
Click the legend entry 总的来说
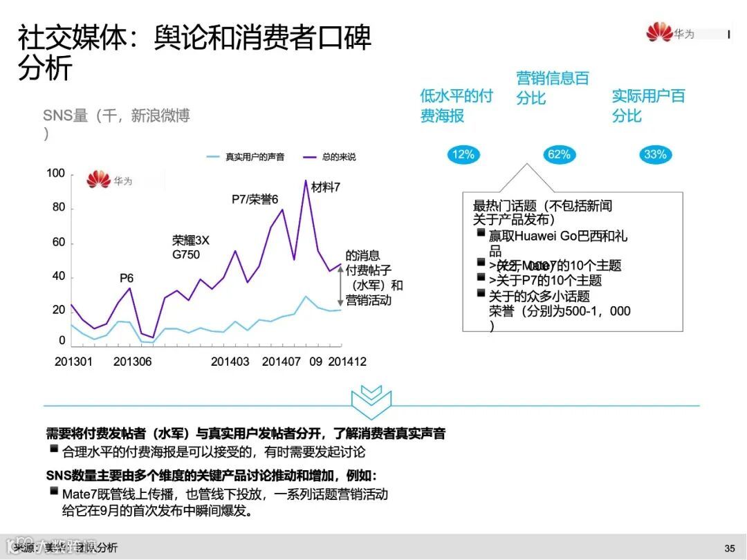330,157
